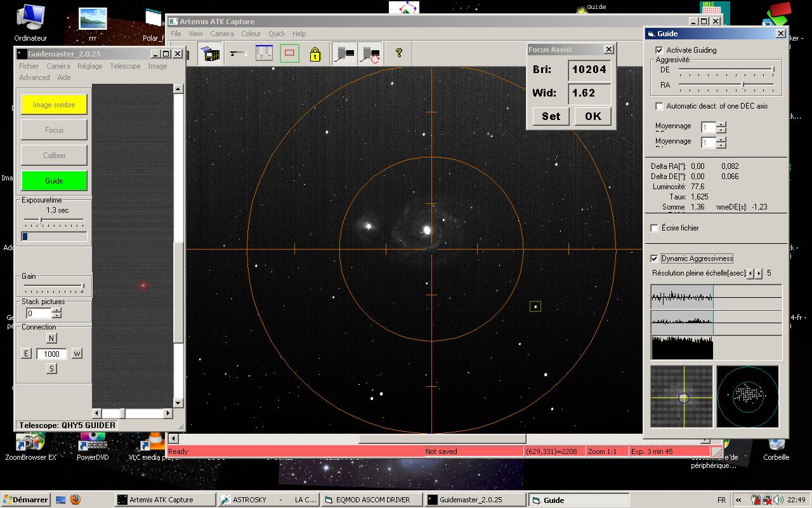Click the green Guide button
This screenshot has width=812, height=508.
click(x=54, y=181)
